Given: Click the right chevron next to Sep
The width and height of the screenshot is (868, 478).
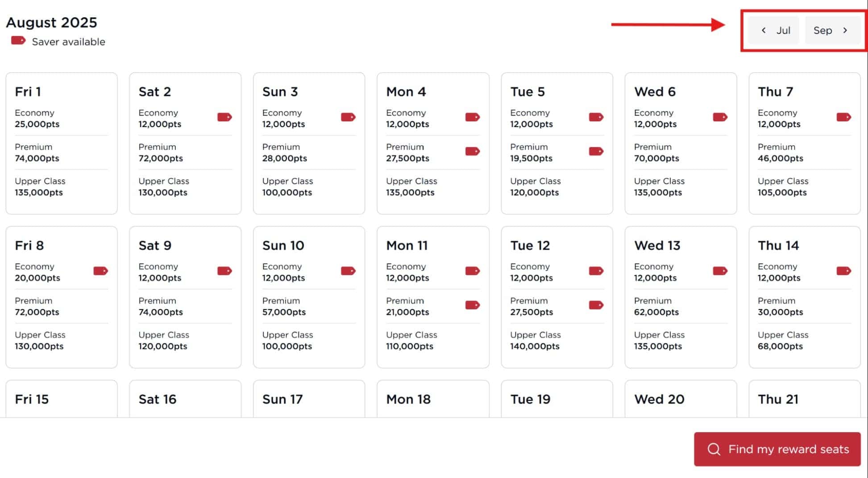Looking at the screenshot, I should click(846, 30).
